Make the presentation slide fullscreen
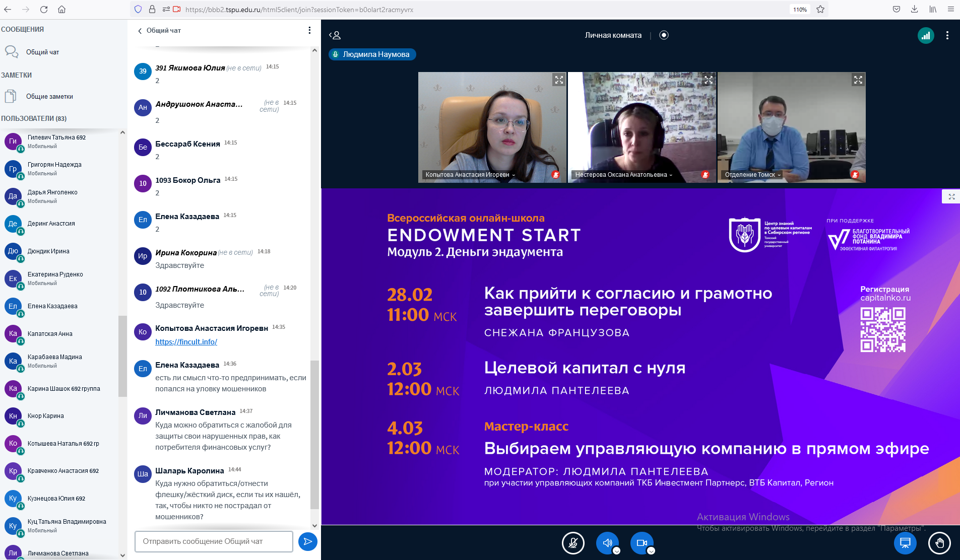 coord(951,197)
